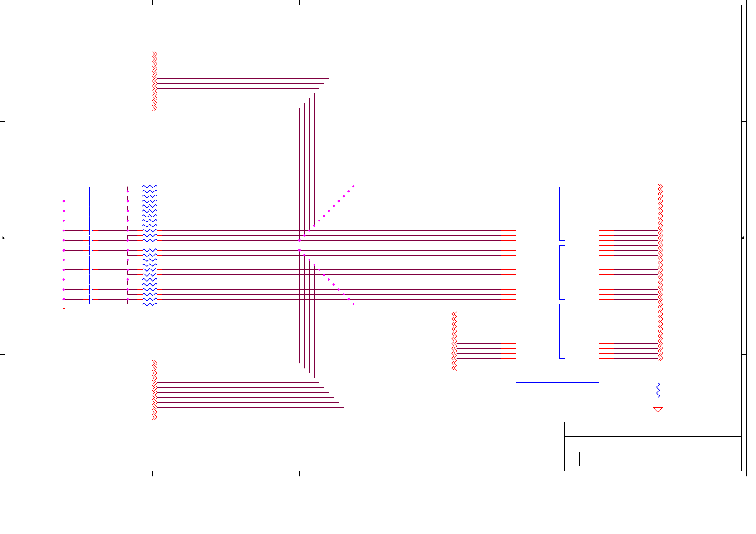Select the small rightmost cell in title block
Screen dimensions: 756x534
pos(734,459)
